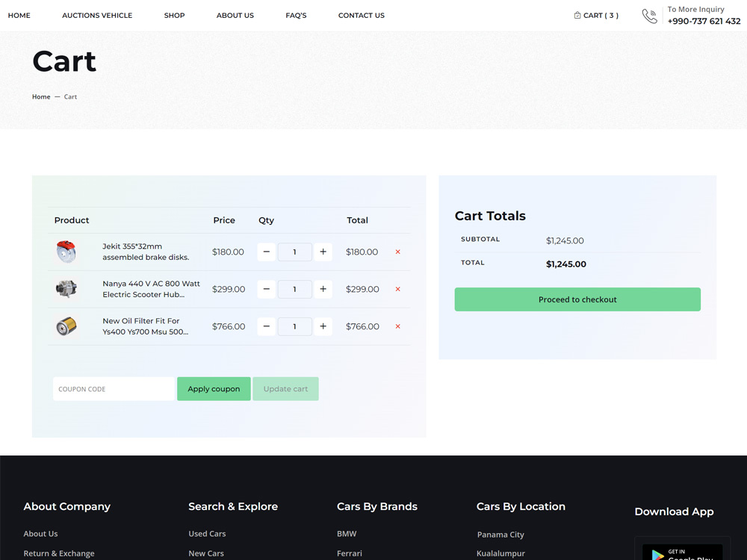Open Used Cars footer link

[x=207, y=534]
